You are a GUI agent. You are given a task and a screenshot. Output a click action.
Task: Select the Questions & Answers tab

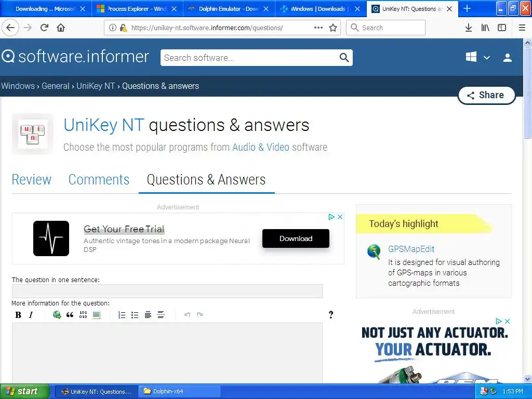click(x=206, y=179)
